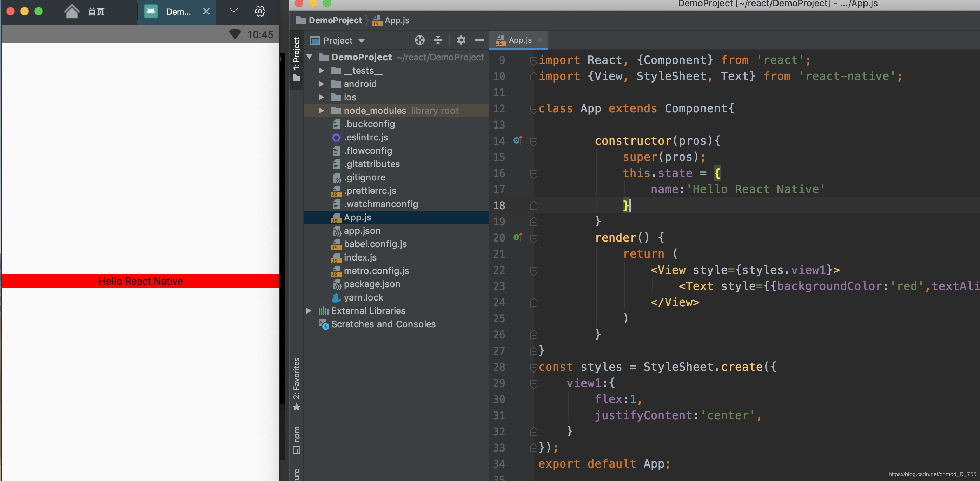Click override gutter icon on constructor line
The width and height of the screenshot is (980, 481).
pos(518,141)
